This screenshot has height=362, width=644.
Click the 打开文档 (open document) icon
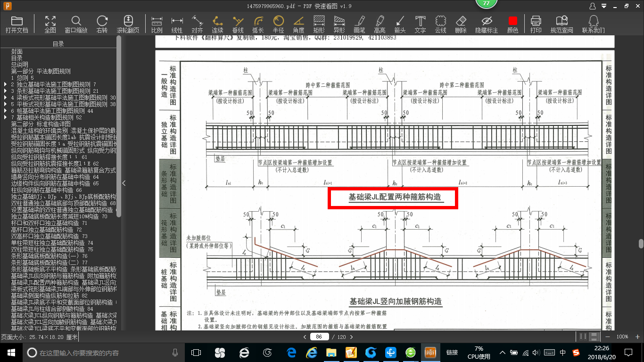[17, 21]
